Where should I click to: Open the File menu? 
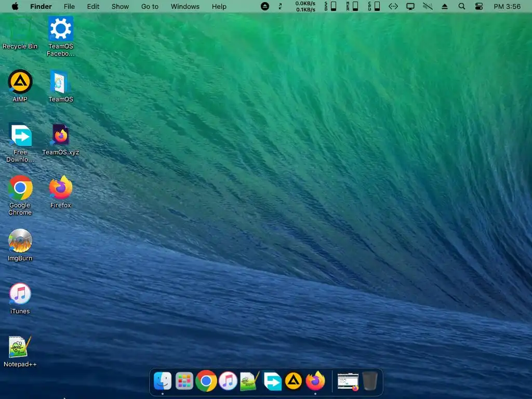point(69,6)
